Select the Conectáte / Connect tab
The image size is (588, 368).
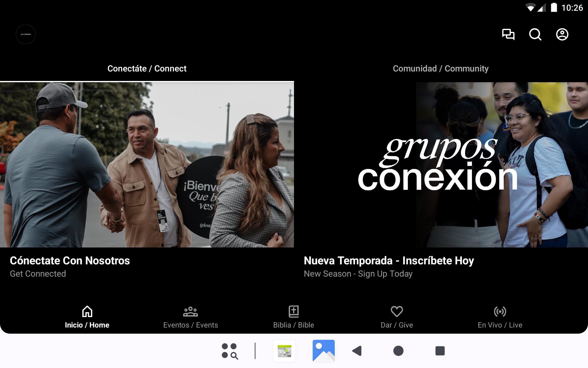click(x=147, y=69)
